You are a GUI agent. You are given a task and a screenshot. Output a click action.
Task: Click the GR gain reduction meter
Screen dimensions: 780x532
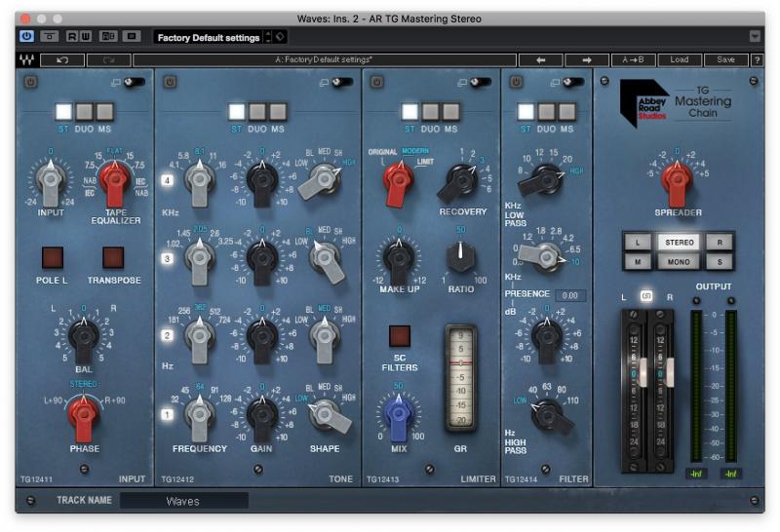click(x=460, y=378)
